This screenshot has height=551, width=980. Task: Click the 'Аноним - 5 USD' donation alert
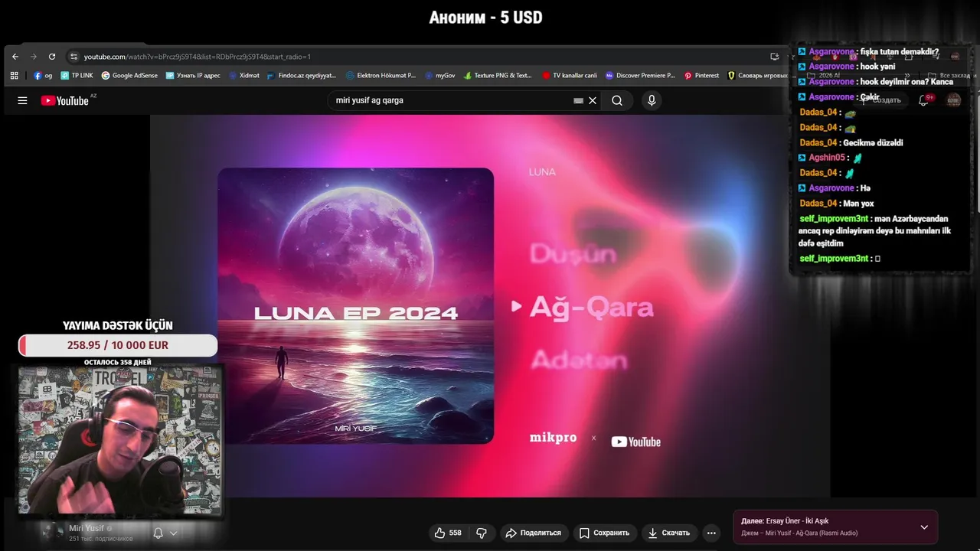pyautogui.click(x=485, y=17)
